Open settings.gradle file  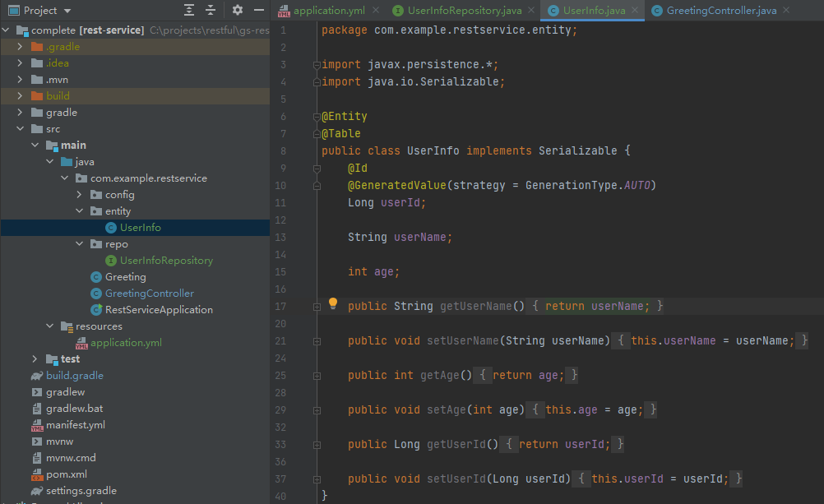81,491
